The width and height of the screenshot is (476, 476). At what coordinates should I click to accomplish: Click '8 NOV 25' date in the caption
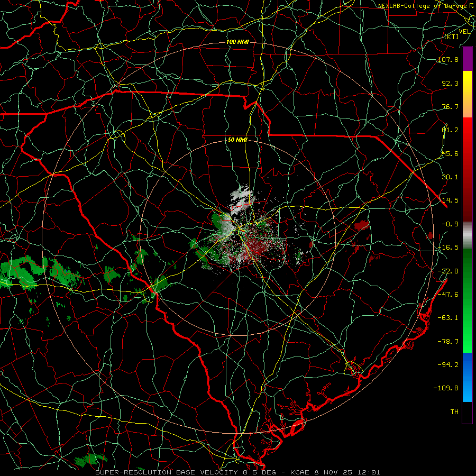pyautogui.click(x=333, y=472)
